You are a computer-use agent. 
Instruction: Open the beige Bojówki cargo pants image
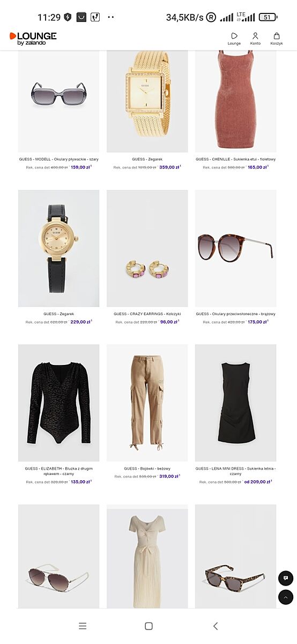pyautogui.click(x=147, y=402)
